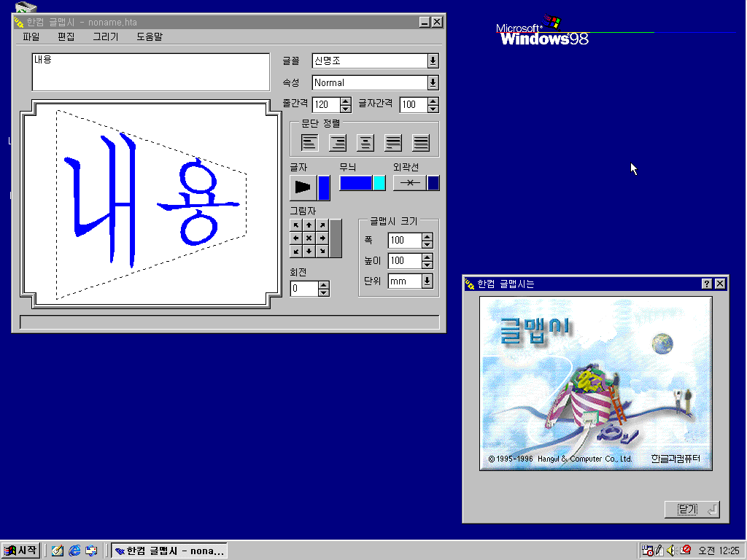The image size is (747, 560).
Task: Remove shadow with center X button
Action: [x=309, y=238]
